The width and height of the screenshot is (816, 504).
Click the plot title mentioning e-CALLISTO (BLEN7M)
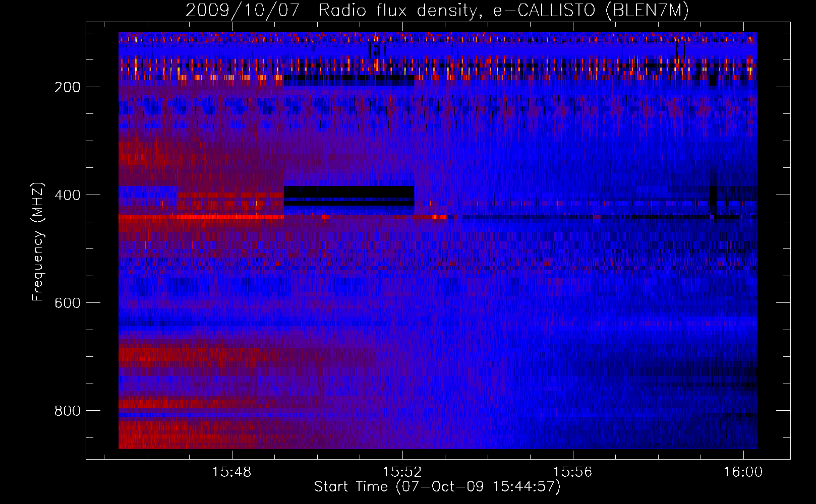pos(437,10)
